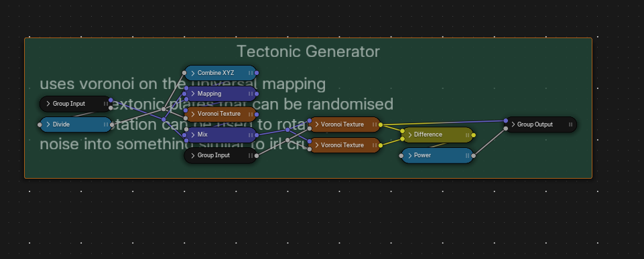644x259 pixels.
Task: Select the Tectonic Generator frame title
Action: pos(308,52)
